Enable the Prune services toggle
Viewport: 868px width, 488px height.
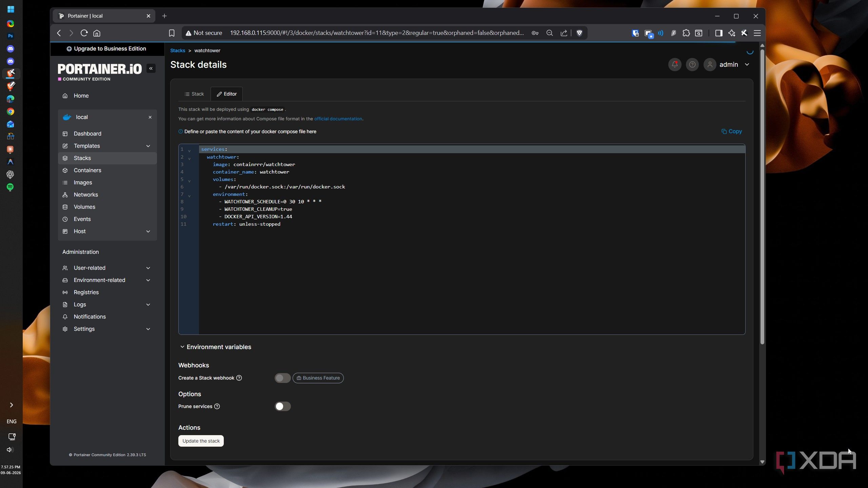pyautogui.click(x=282, y=406)
